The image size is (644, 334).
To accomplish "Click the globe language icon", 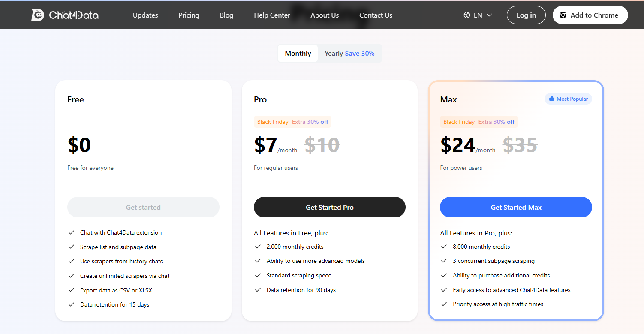I will (466, 15).
